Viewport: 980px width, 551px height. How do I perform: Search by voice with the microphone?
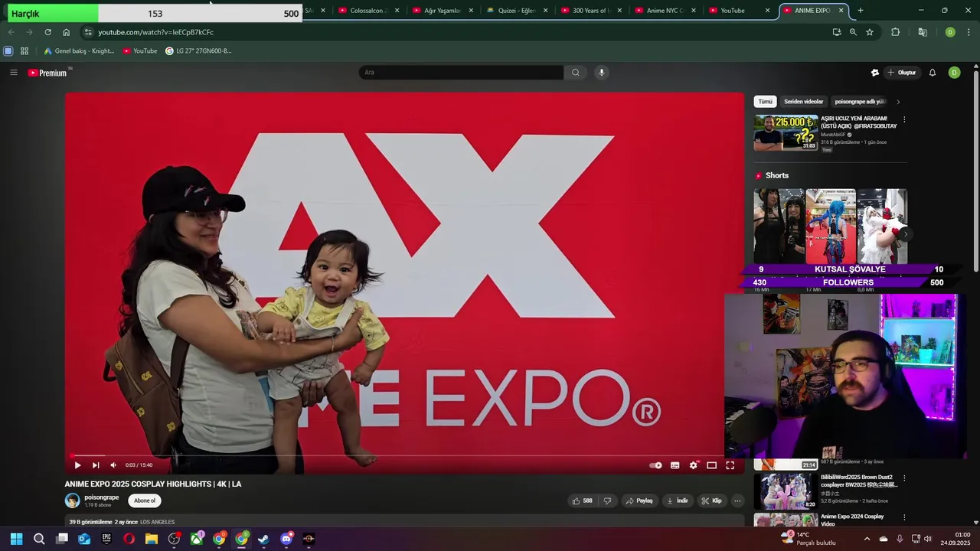[x=602, y=72]
